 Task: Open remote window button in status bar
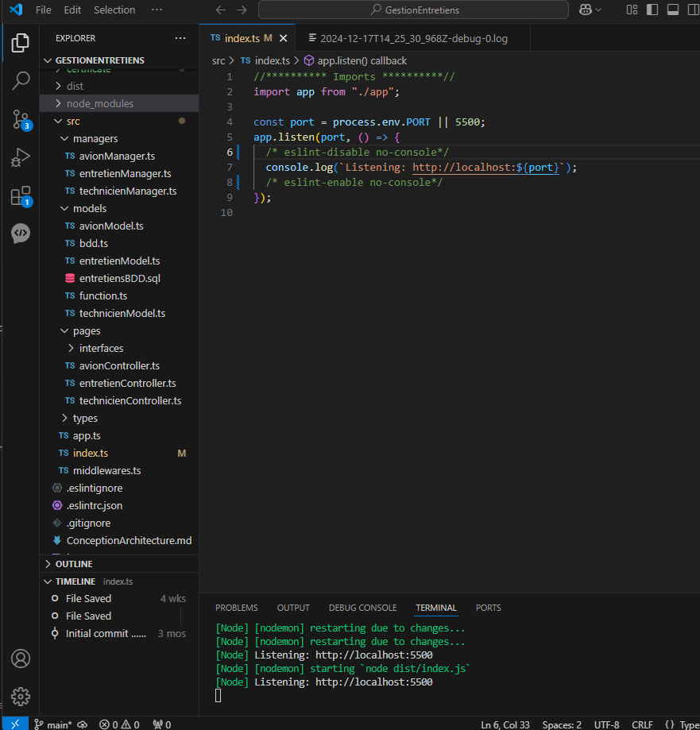(15, 724)
